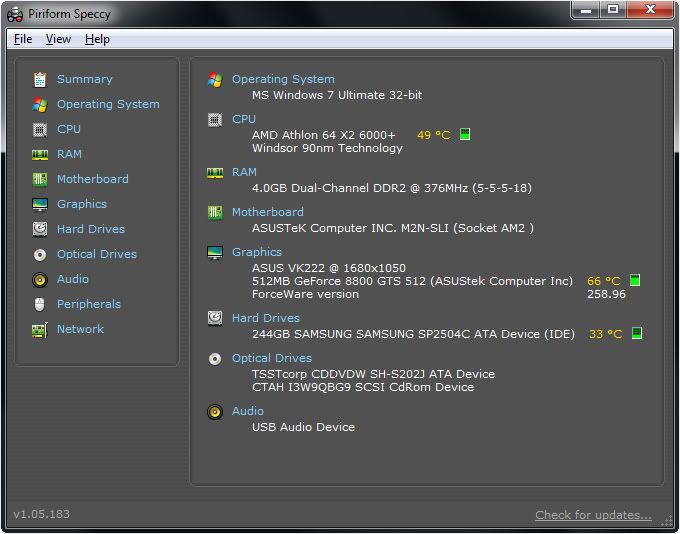The height and width of the screenshot is (534, 680).
Task: Click the Windows flag icon beside sidebar Operating System
Action: tap(40, 105)
